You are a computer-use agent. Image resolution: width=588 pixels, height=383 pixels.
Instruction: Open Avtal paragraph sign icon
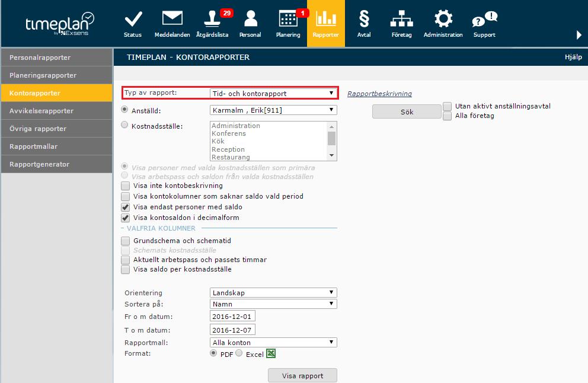(x=364, y=19)
